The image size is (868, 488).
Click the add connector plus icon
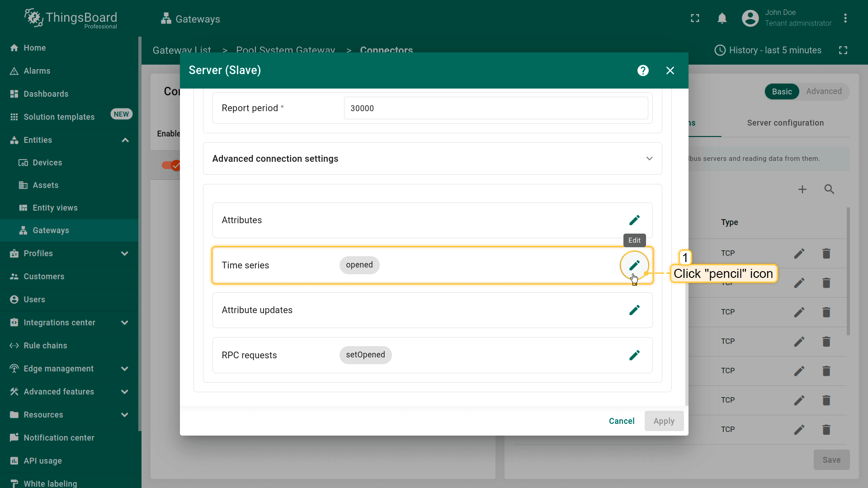tap(802, 189)
